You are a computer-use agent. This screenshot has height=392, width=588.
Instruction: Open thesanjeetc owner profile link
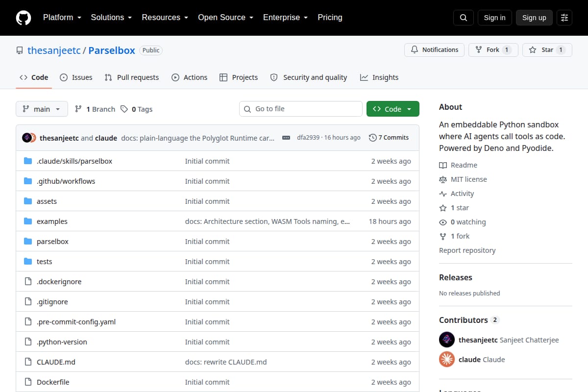tap(54, 50)
